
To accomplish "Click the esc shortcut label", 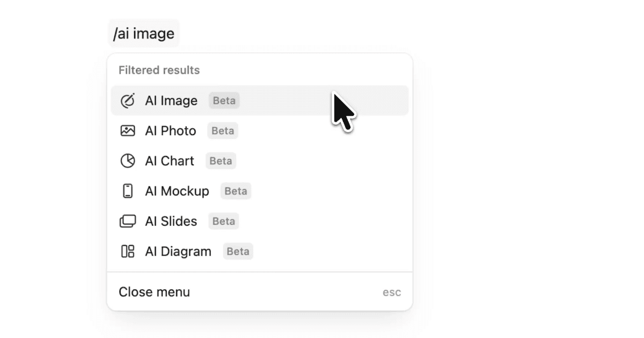I will 392,292.
